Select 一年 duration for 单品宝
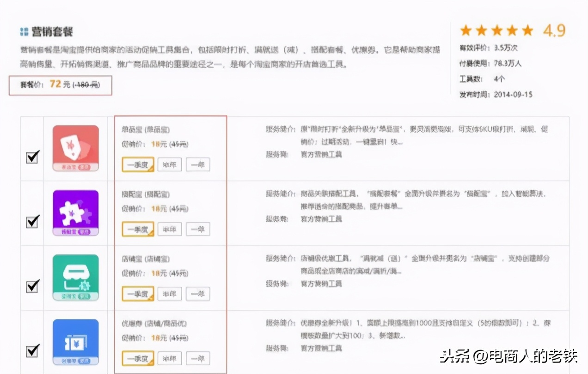Screen dimensions: 588x374 198,164
